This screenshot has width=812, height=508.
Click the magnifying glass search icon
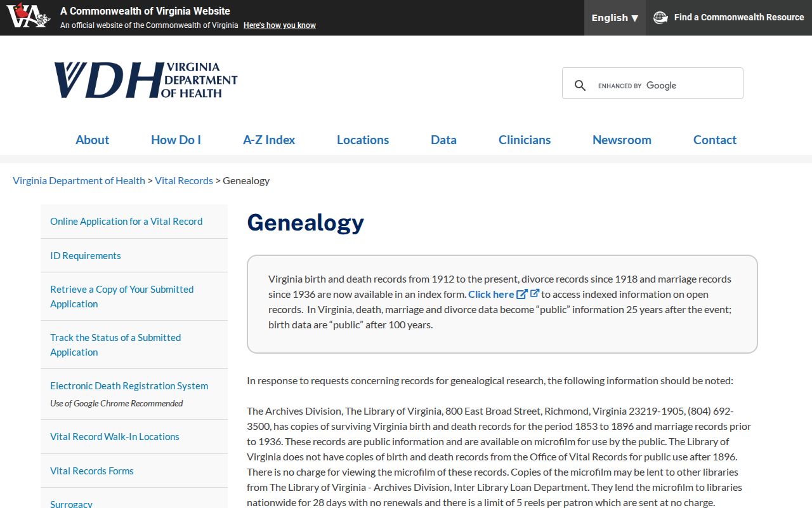point(580,86)
